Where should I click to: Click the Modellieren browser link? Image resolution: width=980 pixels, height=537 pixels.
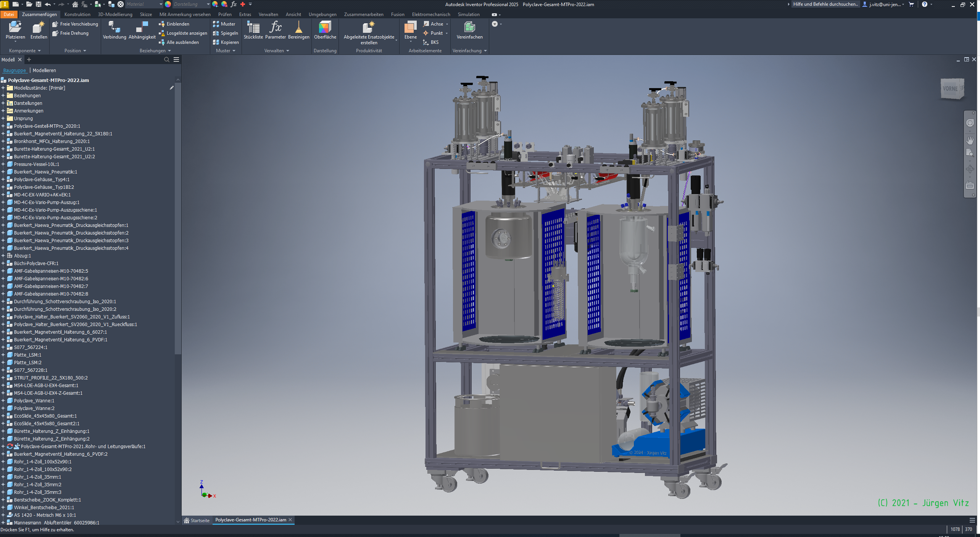(x=44, y=71)
